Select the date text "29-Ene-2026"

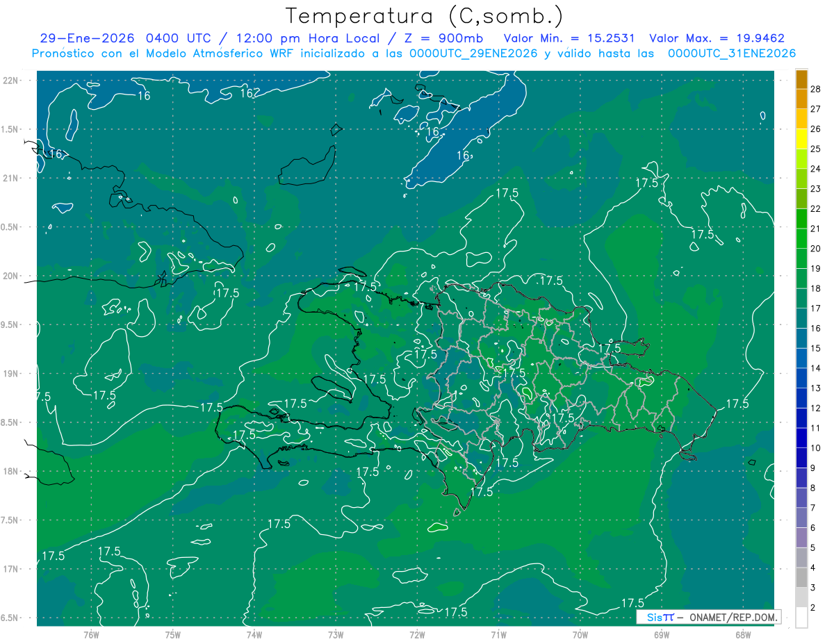tap(87, 38)
